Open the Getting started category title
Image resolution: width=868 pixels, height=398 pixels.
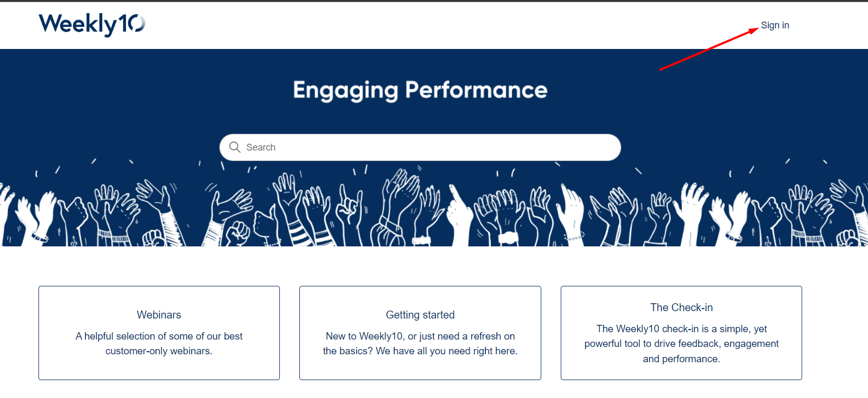420,315
